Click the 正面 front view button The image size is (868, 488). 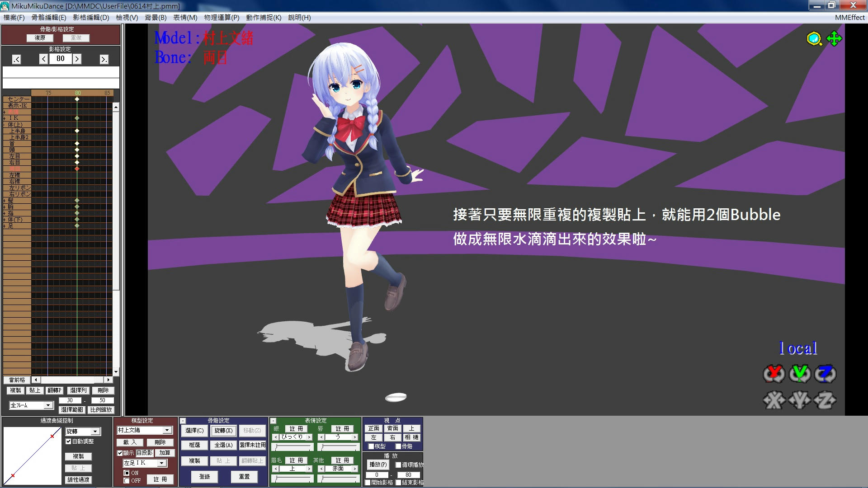pyautogui.click(x=374, y=428)
